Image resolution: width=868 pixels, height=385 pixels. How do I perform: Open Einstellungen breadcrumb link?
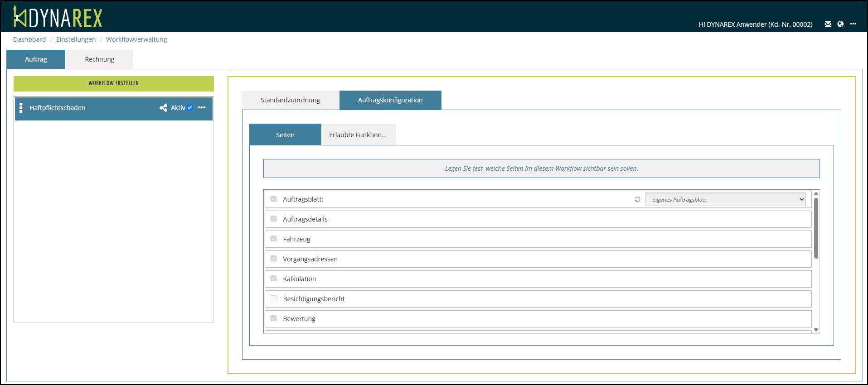tap(76, 39)
